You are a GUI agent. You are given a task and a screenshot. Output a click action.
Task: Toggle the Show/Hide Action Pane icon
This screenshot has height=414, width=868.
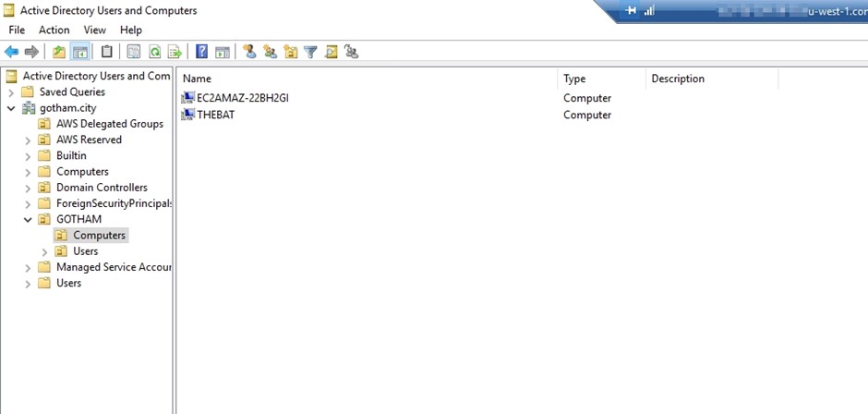[223, 52]
